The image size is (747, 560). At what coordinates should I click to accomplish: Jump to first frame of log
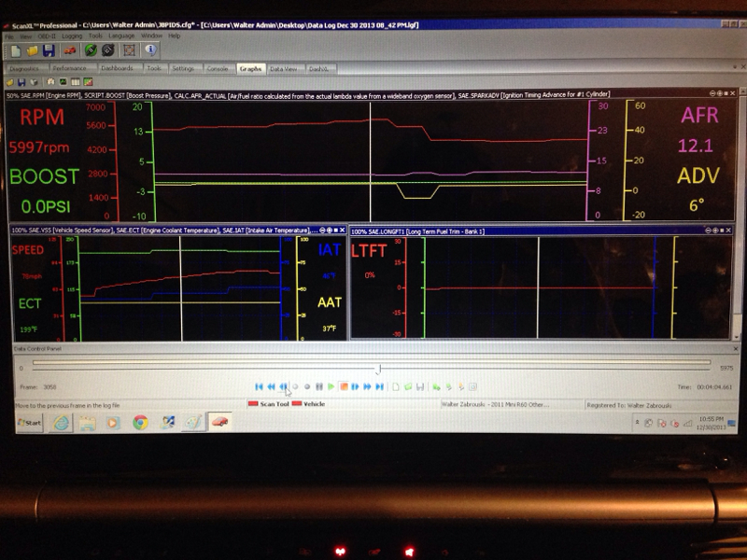(x=260, y=386)
